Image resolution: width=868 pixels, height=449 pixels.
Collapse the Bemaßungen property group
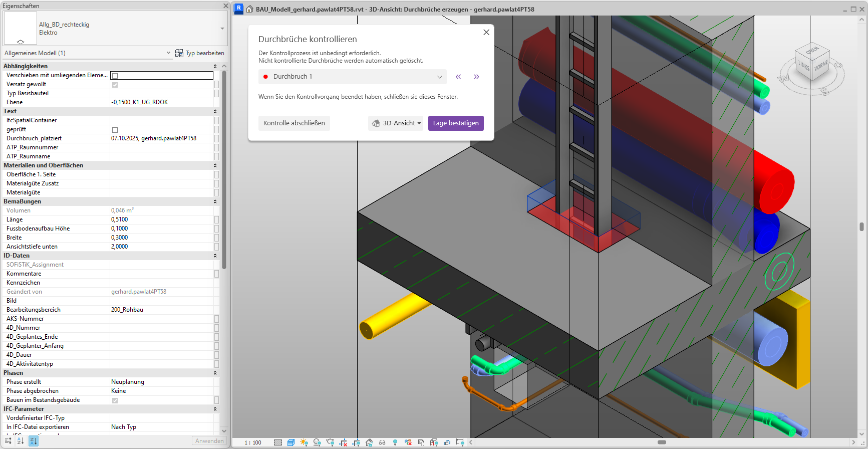pos(215,201)
